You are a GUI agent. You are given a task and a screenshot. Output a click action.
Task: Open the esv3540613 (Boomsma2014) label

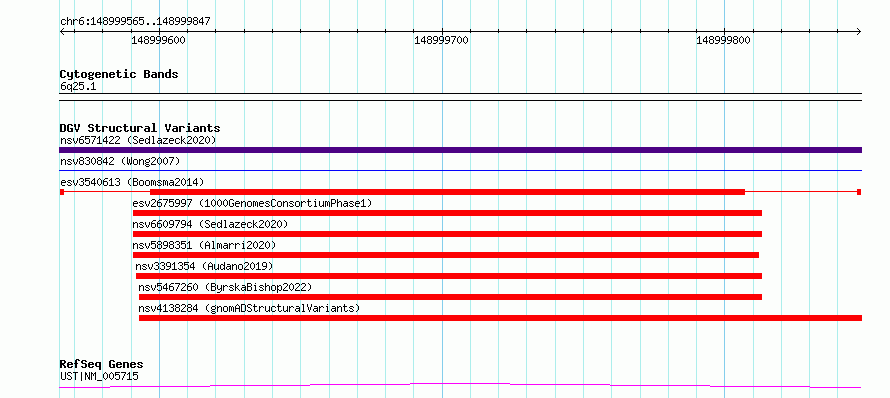132,182
